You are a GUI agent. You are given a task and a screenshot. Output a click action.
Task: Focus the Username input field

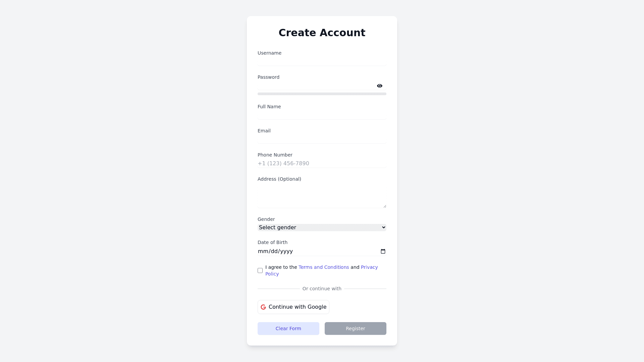click(322, 61)
